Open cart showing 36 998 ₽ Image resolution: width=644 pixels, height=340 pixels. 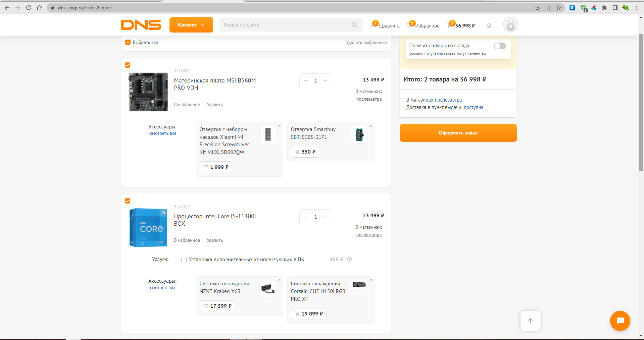point(461,25)
